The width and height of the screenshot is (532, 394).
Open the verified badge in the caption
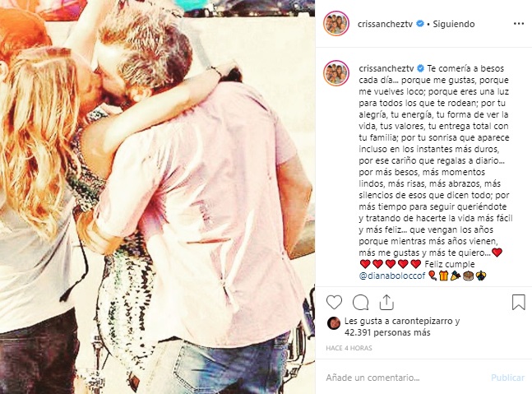click(421, 68)
